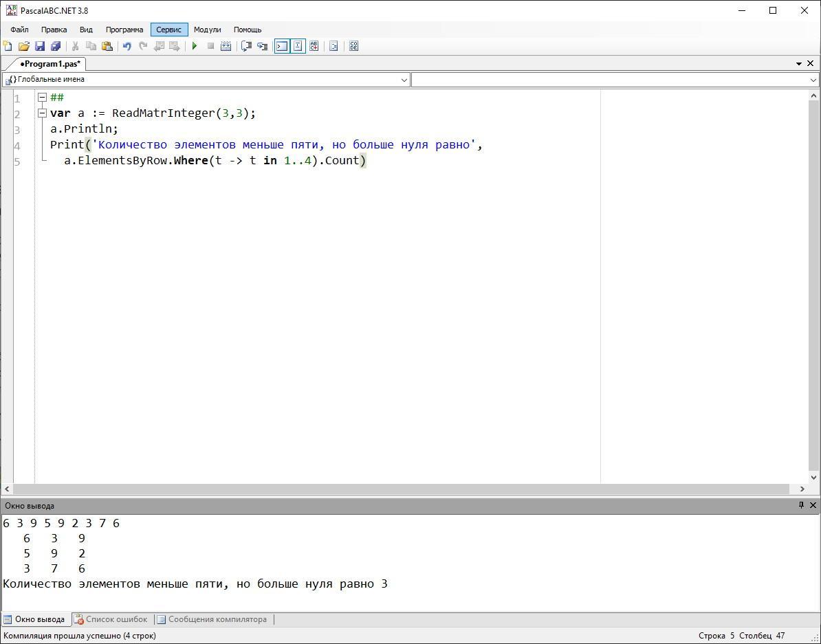Viewport: 821px width, 644px height.
Task: Open a file with the folder icon
Action: point(23,46)
